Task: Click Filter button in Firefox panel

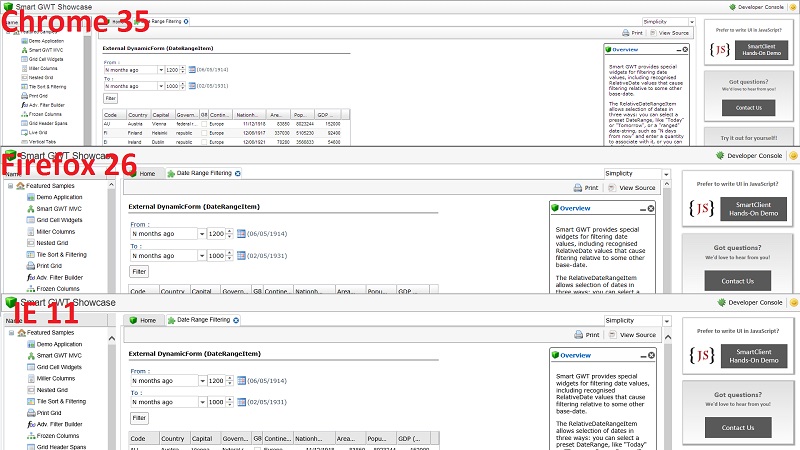Action: (x=139, y=271)
